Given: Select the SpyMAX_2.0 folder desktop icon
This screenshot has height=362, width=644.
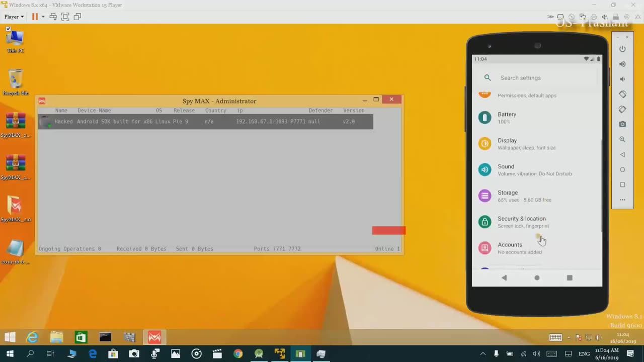Looking at the screenshot, I should click(16, 209).
